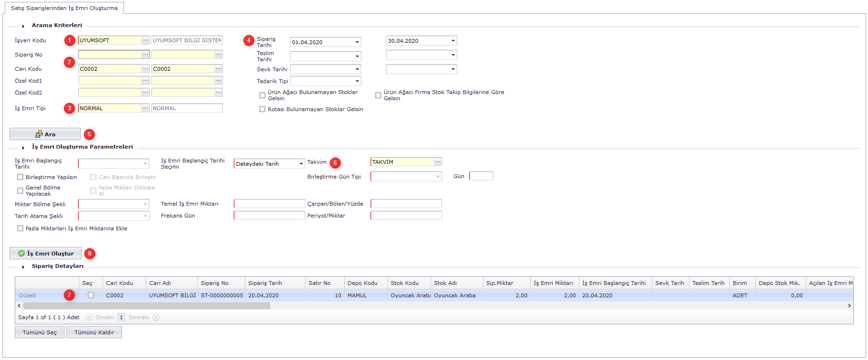Check Birleştirme Yapılsın option
The width and height of the screenshot is (868, 360).
click(20, 177)
